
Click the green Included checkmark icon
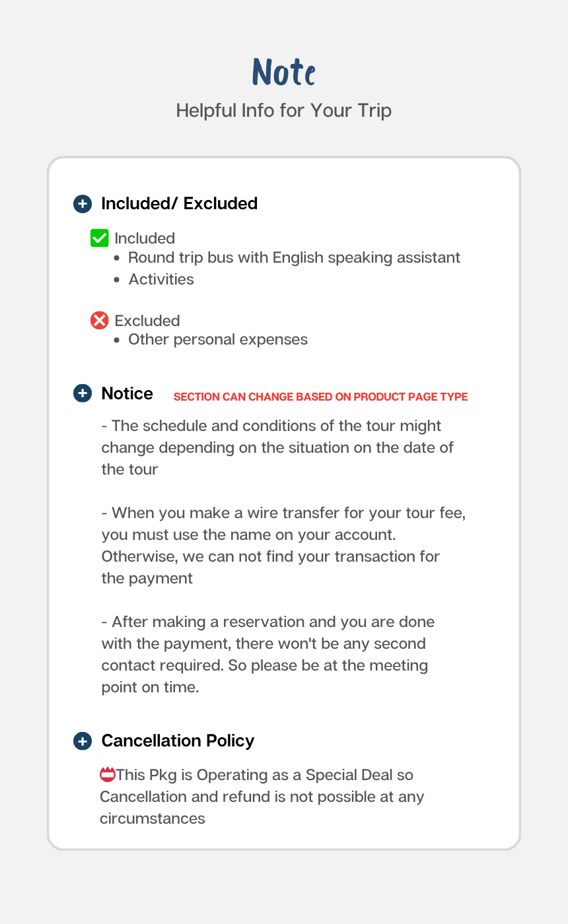point(99,238)
